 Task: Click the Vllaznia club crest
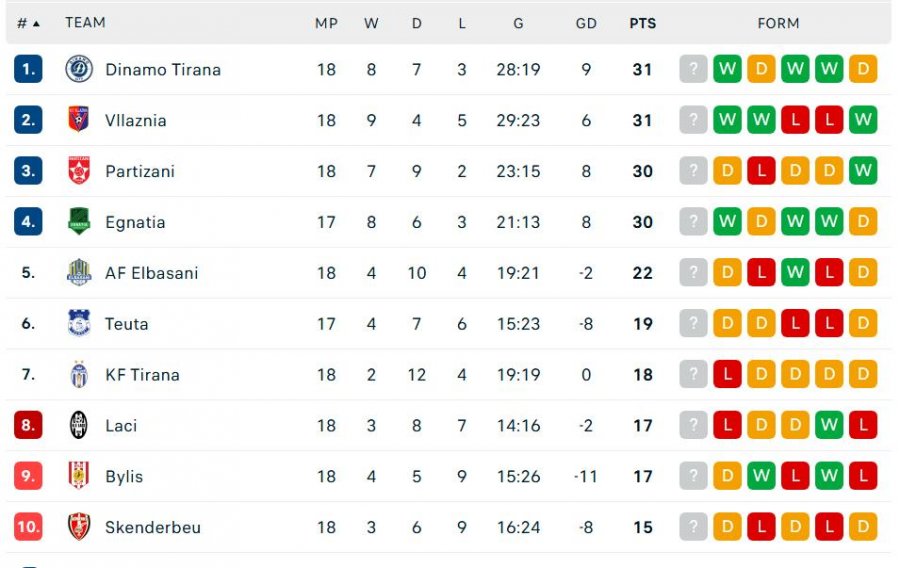coord(79,120)
